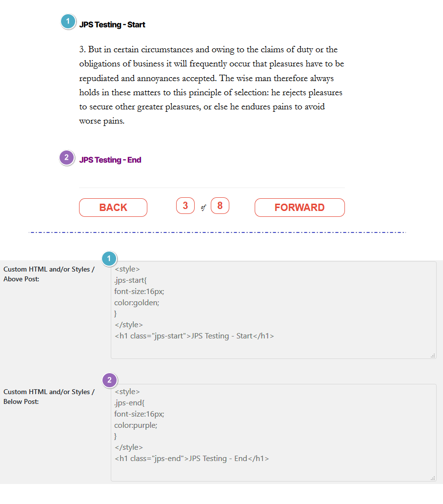Click the BACK button
The width and height of the screenshot is (443, 504).
click(113, 208)
